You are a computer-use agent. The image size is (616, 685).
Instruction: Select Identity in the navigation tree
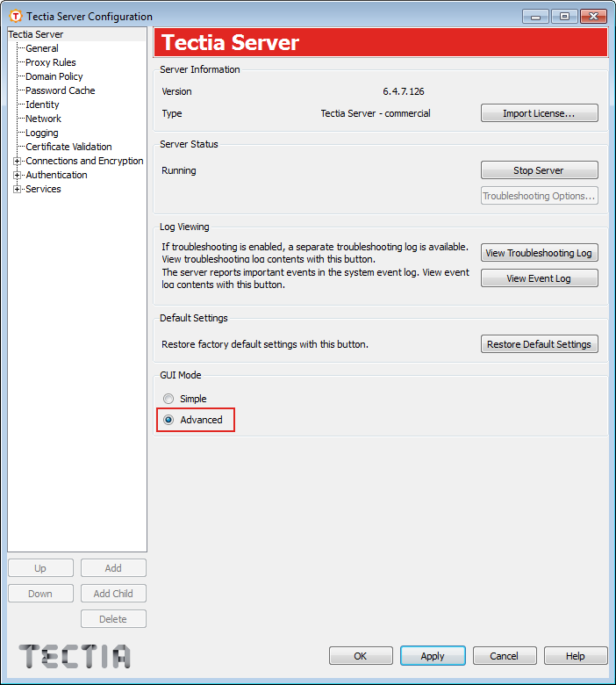[42, 105]
